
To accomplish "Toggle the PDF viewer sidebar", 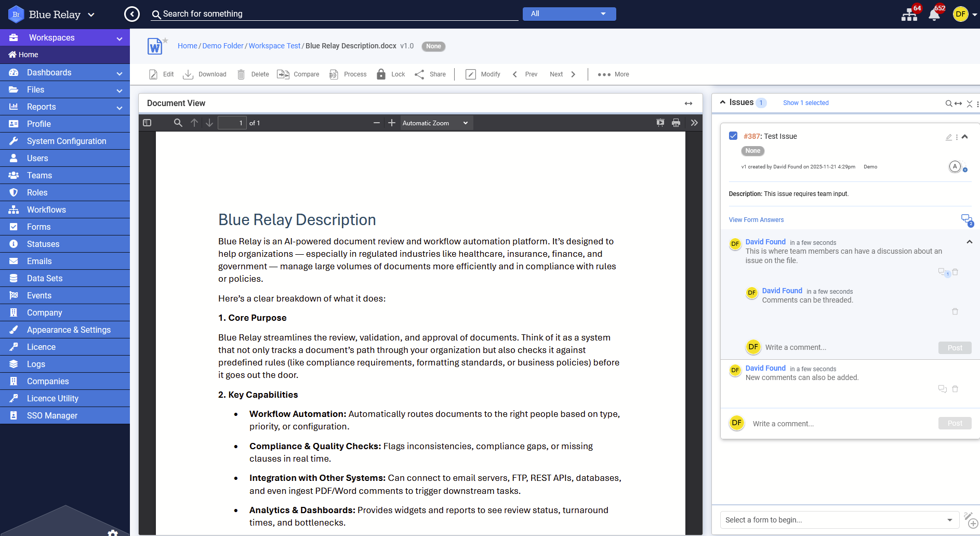I will [147, 123].
